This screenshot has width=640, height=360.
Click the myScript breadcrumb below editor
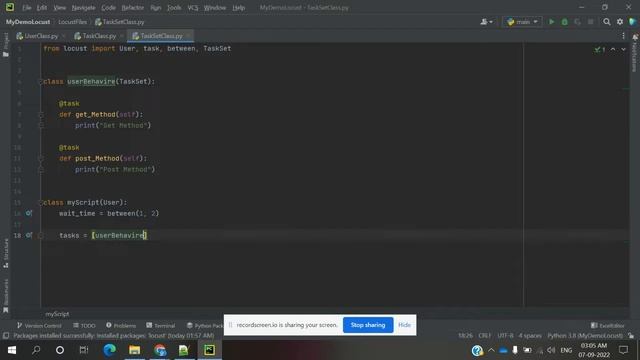[x=57, y=314]
